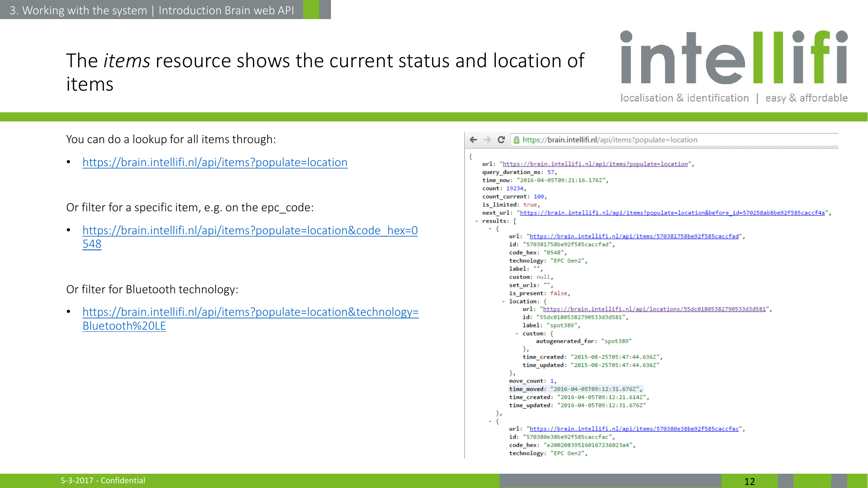868x488 pixels.
Task: Click the location time_created 2015-08-25 value
Action: [x=615, y=357]
